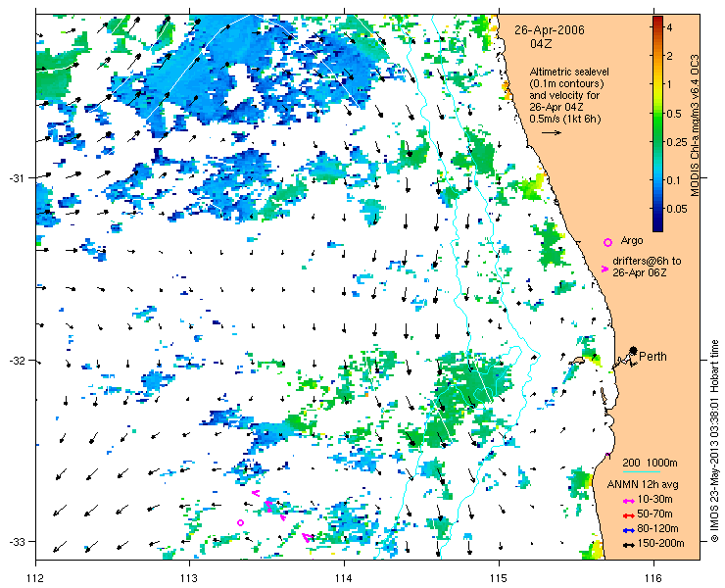
Task: Click the blue 80-120m ANMN arrow icon
Action: [x=628, y=530]
